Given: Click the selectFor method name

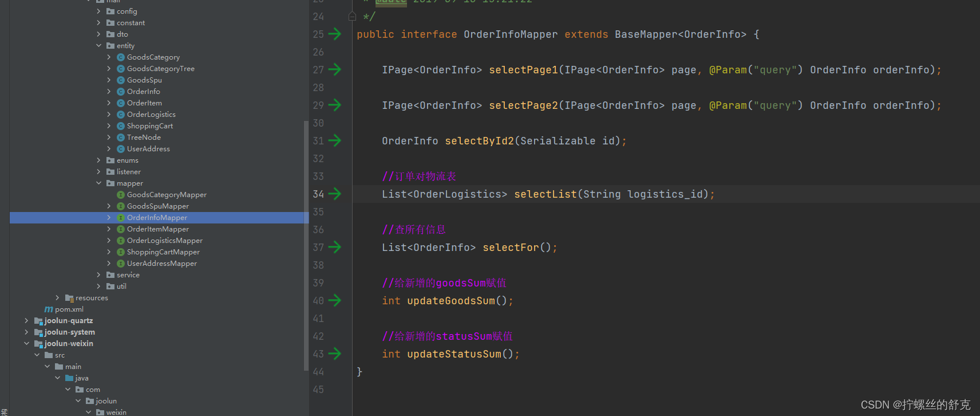Looking at the screenshot, I should 511,248.
